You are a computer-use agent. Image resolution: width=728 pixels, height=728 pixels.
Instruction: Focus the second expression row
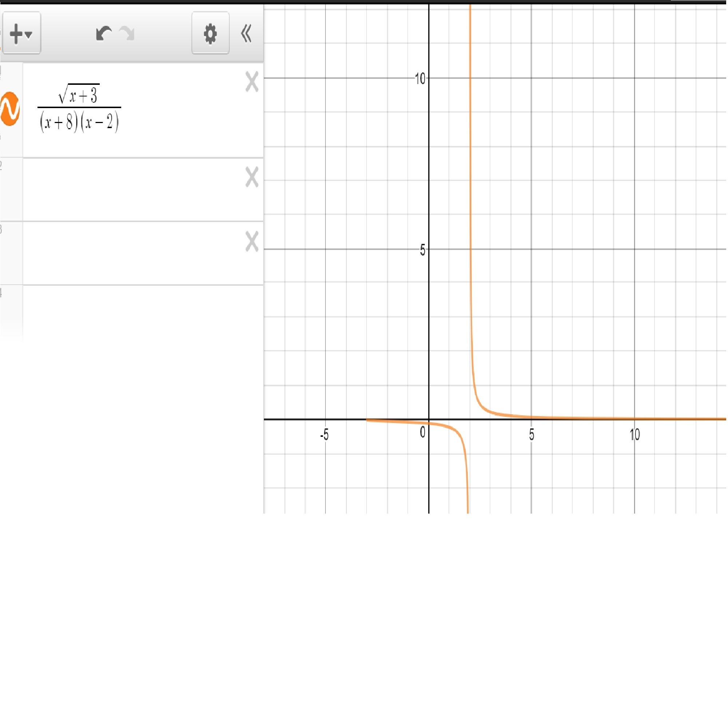[x=132, y=190]
